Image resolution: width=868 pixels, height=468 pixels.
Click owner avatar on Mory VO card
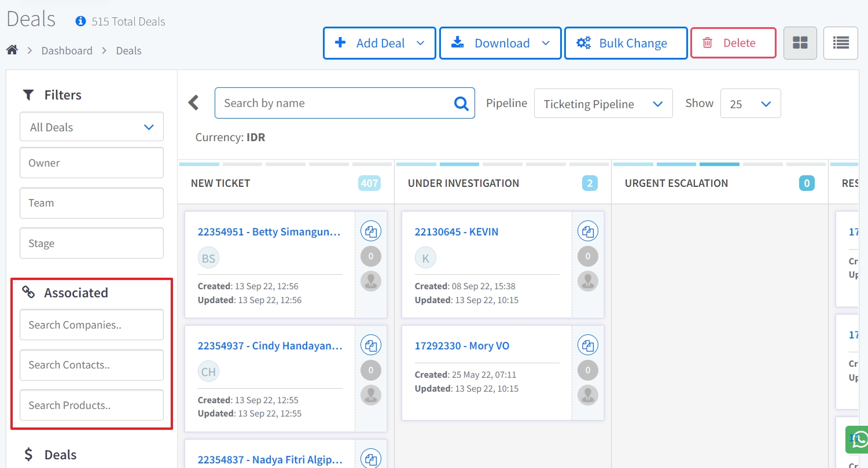pyautogui.click(x=588, y=395)
